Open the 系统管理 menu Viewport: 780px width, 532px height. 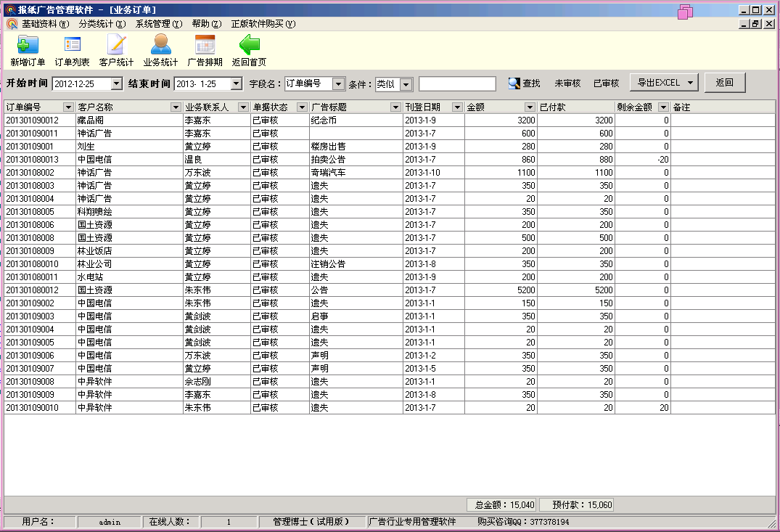[158, 24]
